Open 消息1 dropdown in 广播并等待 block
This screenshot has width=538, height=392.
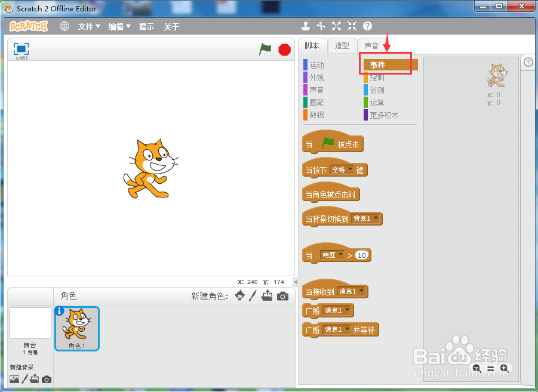point(337,329)
